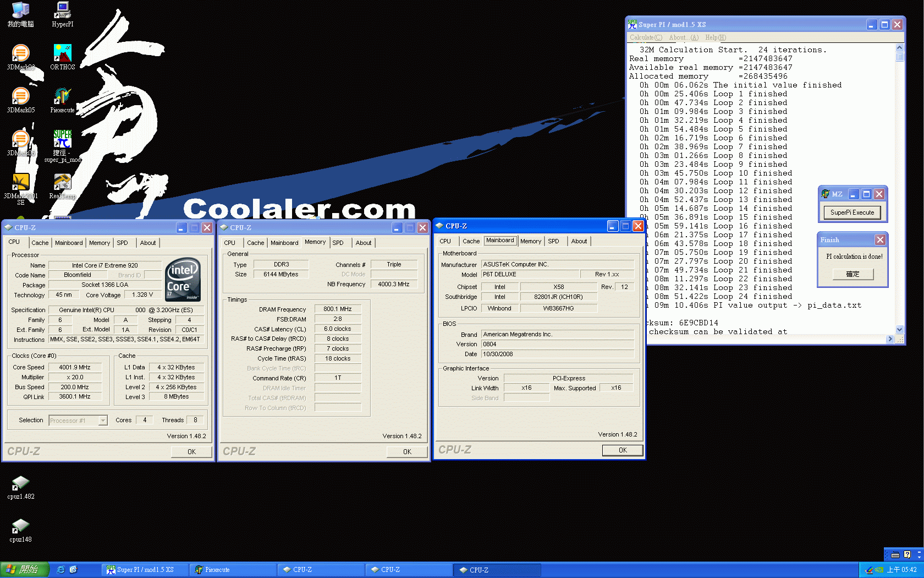Image resolution: width=924 pixels, height=578 pixels.
Task: Click the Super PI title bar icon
Action: point(632,24)
